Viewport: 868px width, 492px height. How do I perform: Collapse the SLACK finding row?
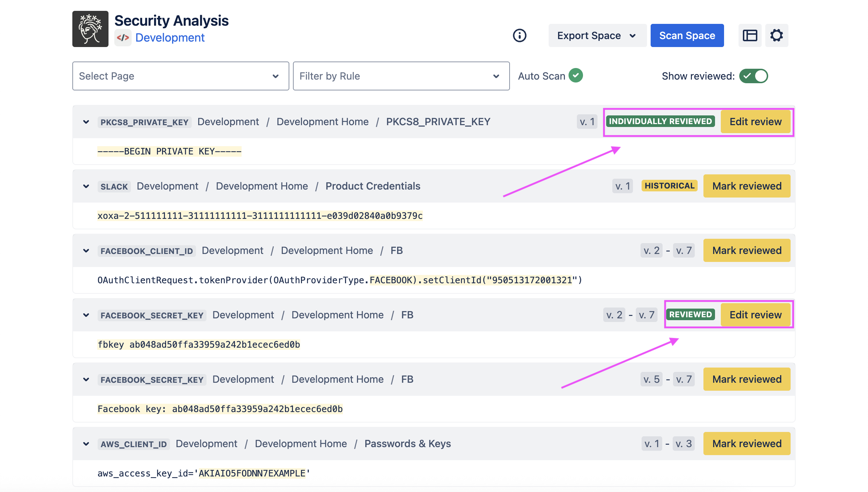86,186
